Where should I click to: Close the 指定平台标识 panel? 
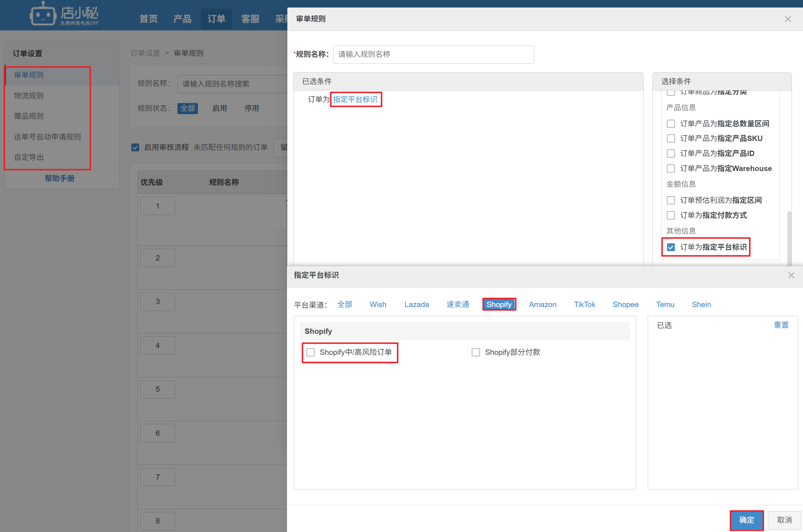tap(791, 275)
